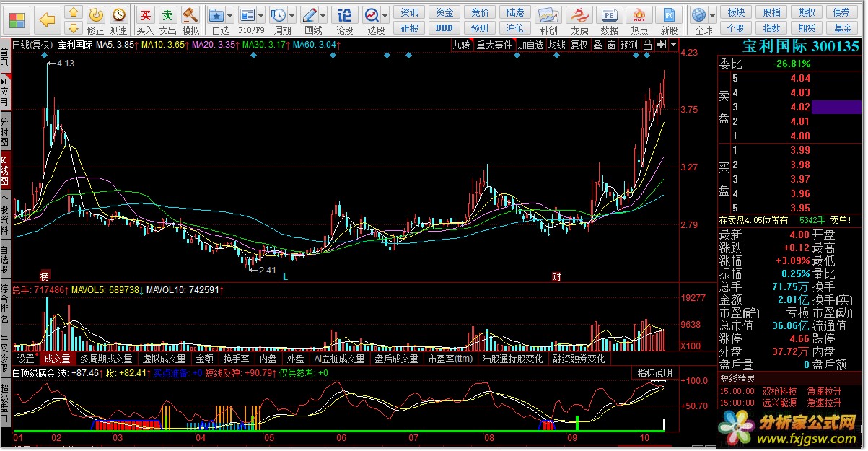Image resolution: width=868 pixels, height=451 pixels.
Task: Click the 财 marker below the chart
Action: [x=556, y=276]
